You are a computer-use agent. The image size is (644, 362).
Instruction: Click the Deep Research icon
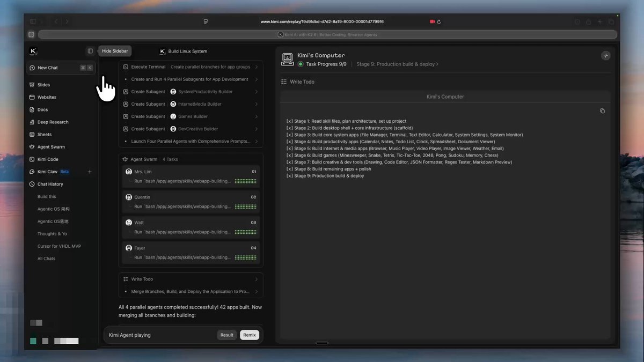click(32, 122)
